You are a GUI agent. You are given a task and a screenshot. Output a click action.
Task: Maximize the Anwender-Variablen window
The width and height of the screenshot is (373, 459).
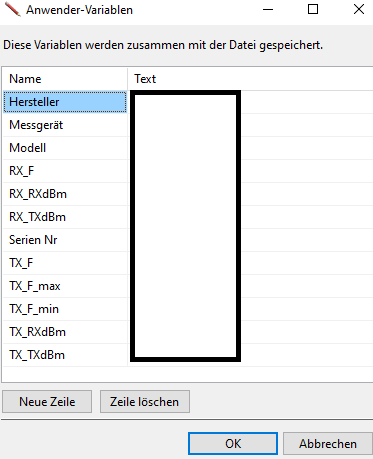313,9
